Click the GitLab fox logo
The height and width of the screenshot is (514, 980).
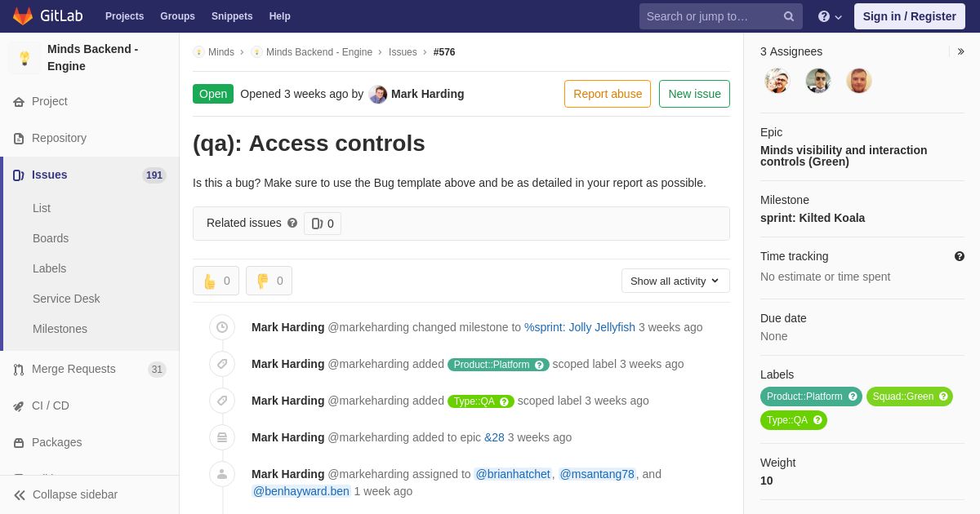pos(23,16)
